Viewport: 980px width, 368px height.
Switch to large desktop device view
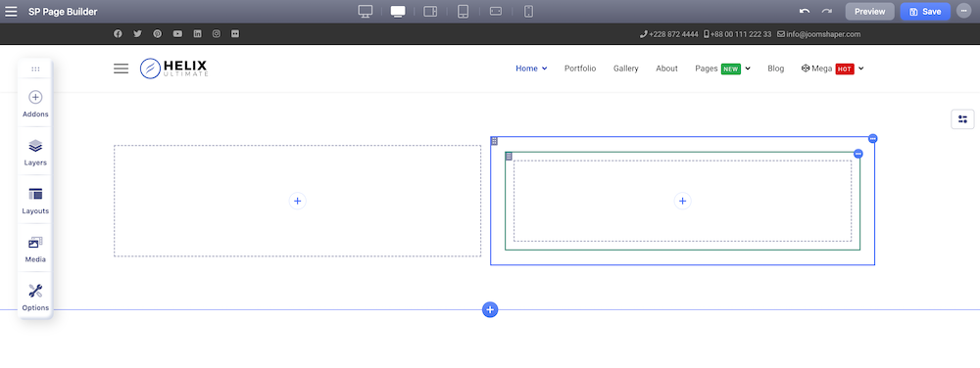366,11
